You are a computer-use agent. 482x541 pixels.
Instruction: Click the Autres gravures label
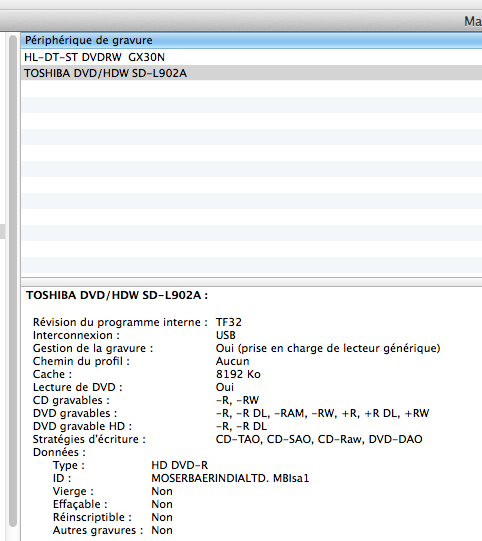point(98,530)
